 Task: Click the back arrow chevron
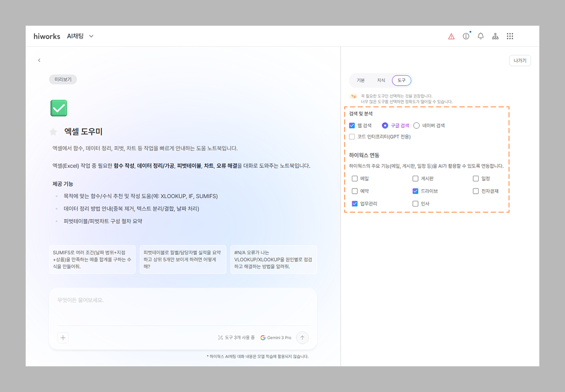39,61
